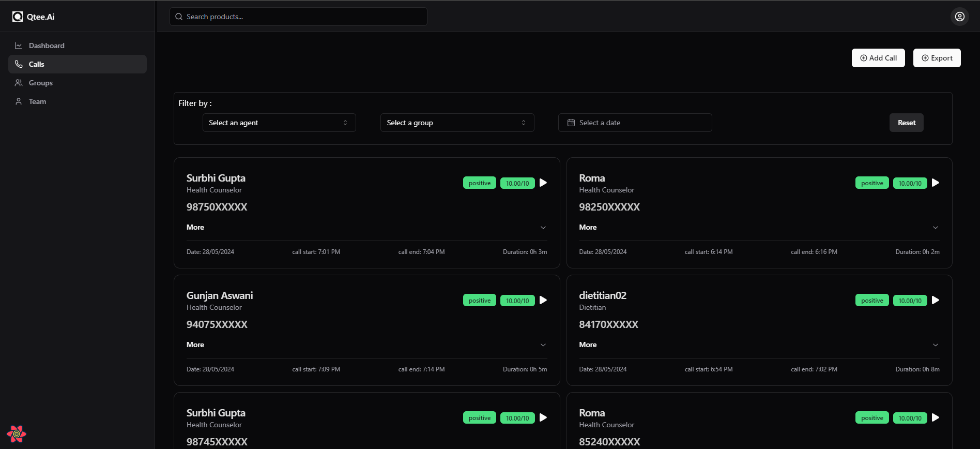Click the Add Call button
Image resolution: width=980 pixels, height=449 pixels.
878,58
